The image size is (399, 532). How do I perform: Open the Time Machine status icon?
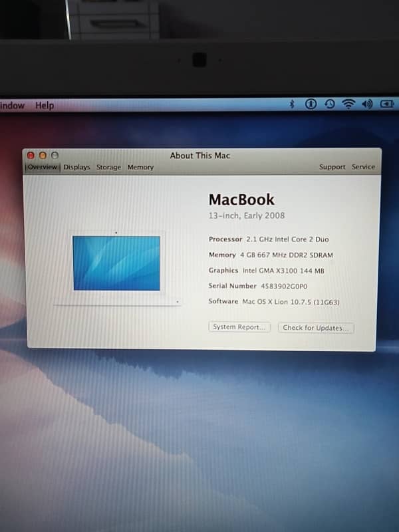329,104
